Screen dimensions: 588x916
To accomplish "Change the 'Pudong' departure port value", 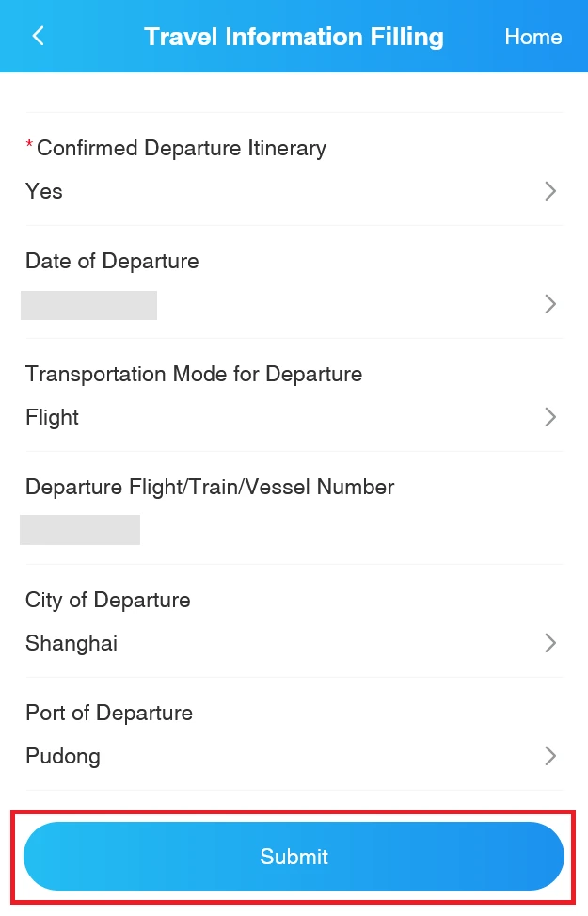I will point(63,756).
